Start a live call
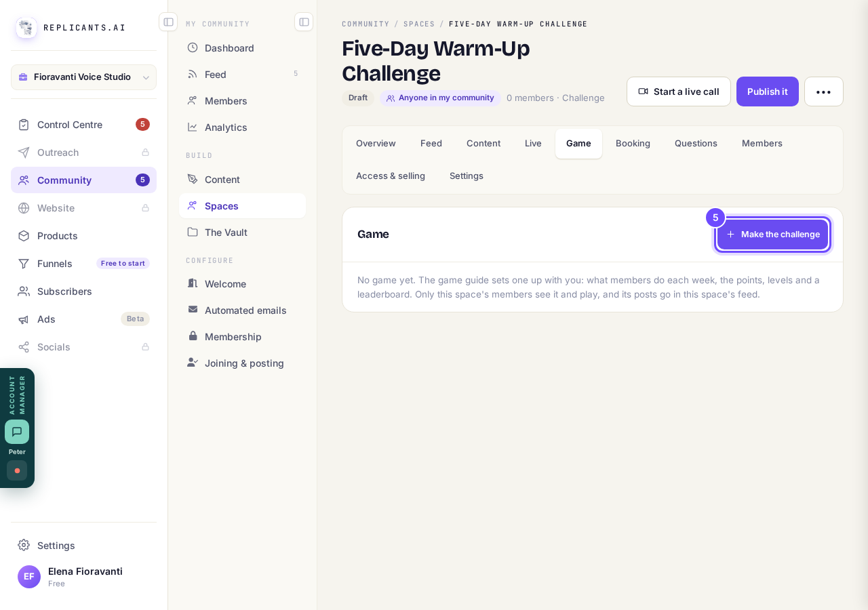The image size is (868, 610). point(679,91)
